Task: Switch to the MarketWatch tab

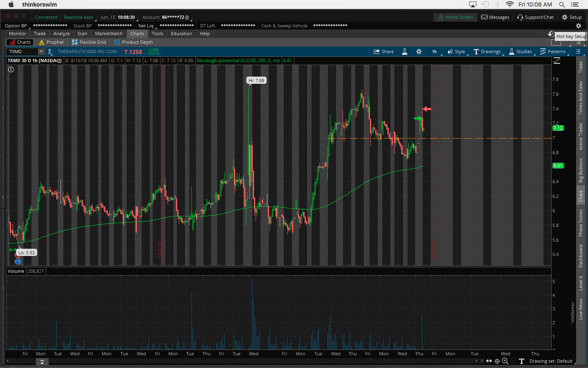Action: click(x=109, y=34)
